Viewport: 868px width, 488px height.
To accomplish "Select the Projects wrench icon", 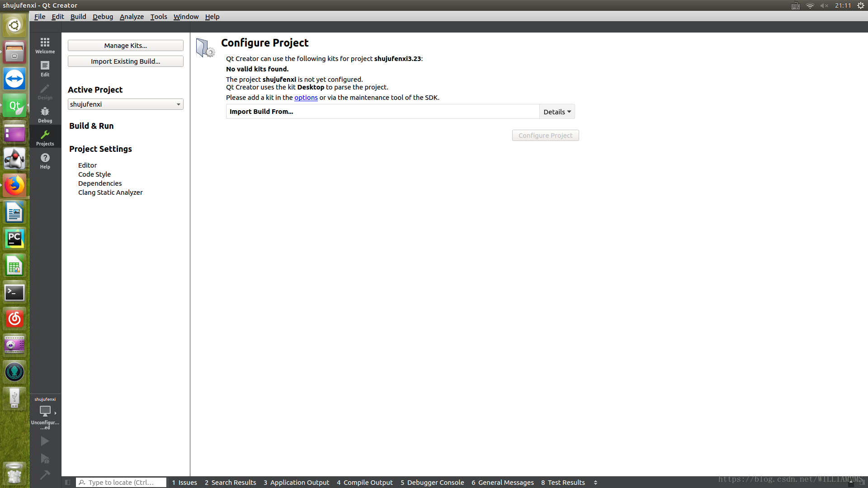I will pyautogui.click(x=45, y=137).
